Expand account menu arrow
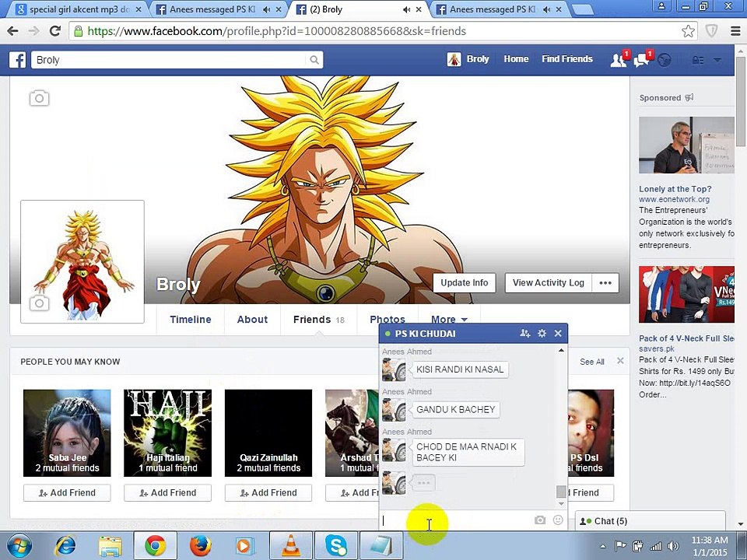The width and height of the screenshot is (747, 560). (717, 60)
